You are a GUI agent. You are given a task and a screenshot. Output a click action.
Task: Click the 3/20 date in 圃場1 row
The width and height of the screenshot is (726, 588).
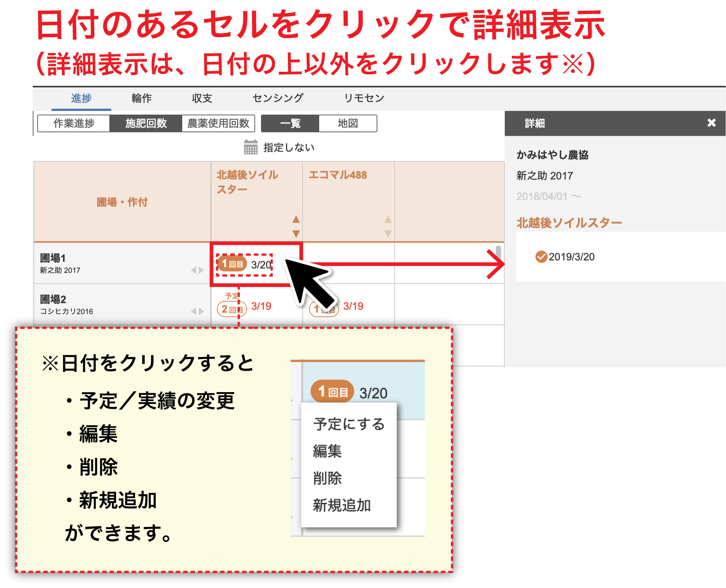[x=261, y=265]
